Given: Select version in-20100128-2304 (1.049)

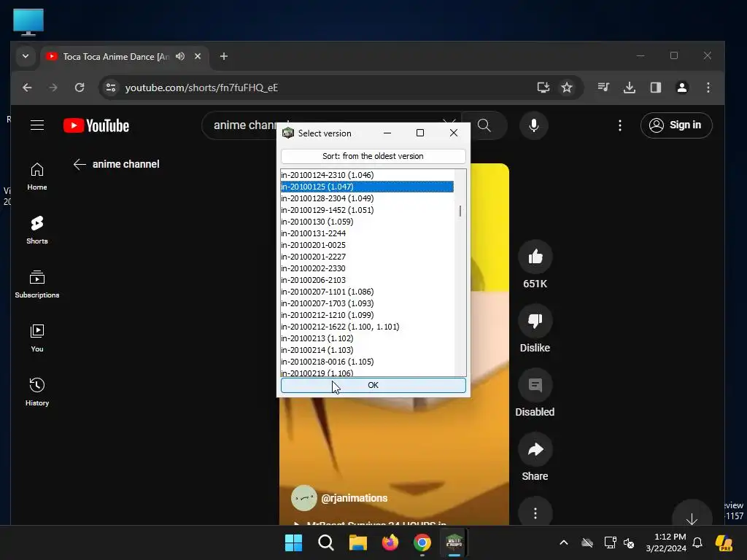Looking at the screenshot, I should coord(367,198).
